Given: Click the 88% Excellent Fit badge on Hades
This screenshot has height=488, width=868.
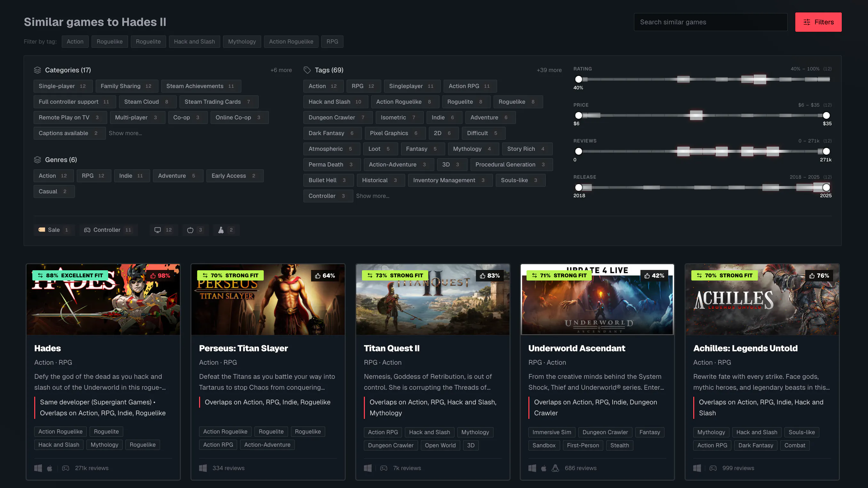Looking at the screenshot, I should point(70,276).
